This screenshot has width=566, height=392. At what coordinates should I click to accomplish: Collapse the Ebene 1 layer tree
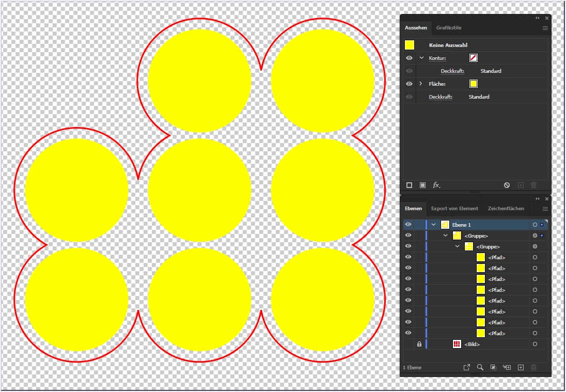[x=433, y=225]
